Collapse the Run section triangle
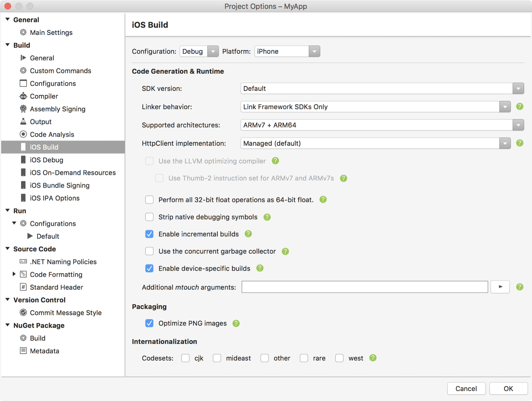The width and height of the screenshot is (532, 401). pyautogui.click(x=7, y=210)
